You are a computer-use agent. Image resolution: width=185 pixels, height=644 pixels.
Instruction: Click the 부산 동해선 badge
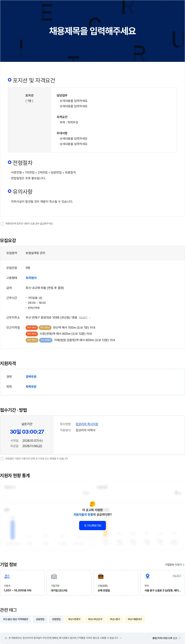(x=45, y=340)
